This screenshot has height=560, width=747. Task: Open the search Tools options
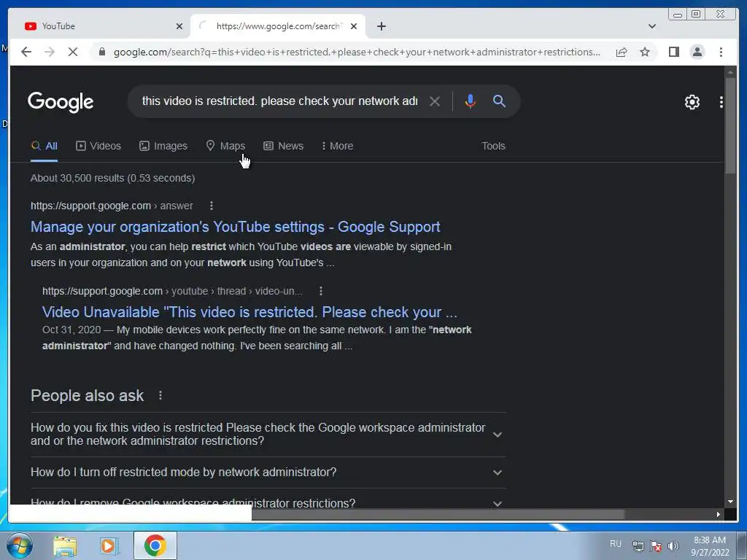click(x=493, y=146)
